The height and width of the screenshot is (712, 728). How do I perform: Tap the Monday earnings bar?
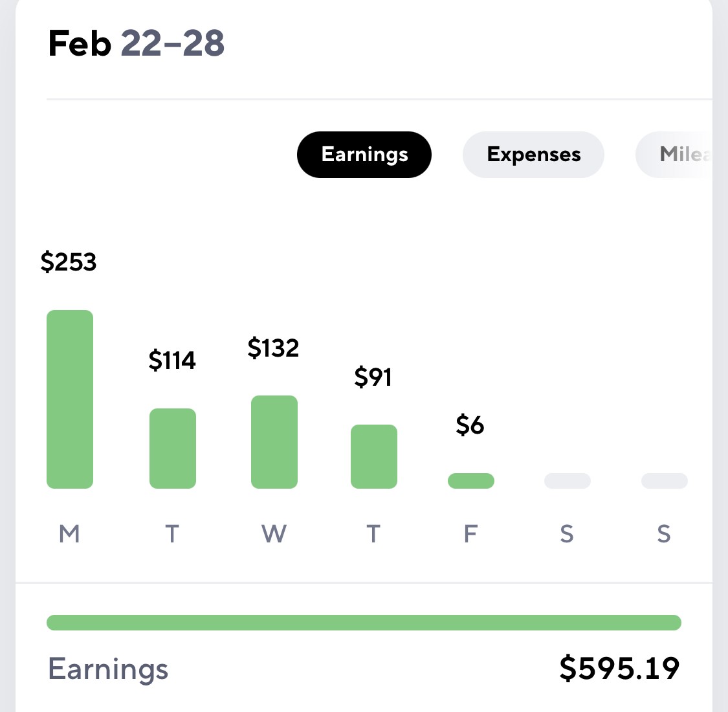click(70, 399)
